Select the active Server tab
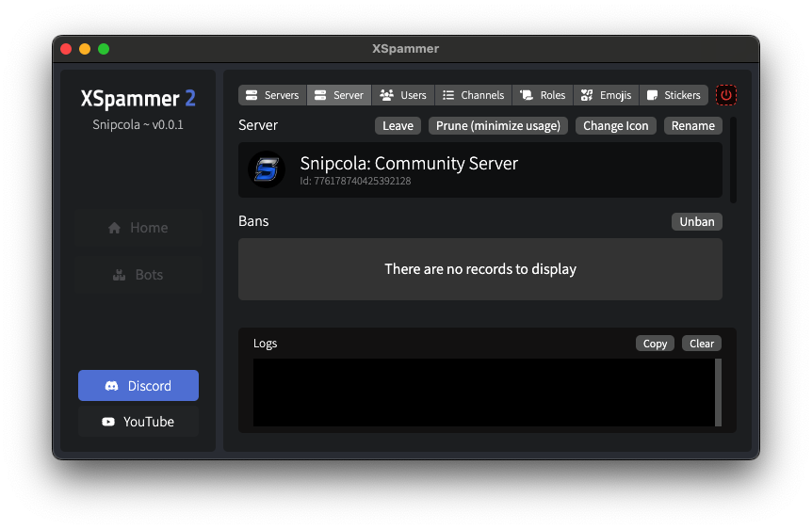Screen dimensions: 812x529 point(339,95)
